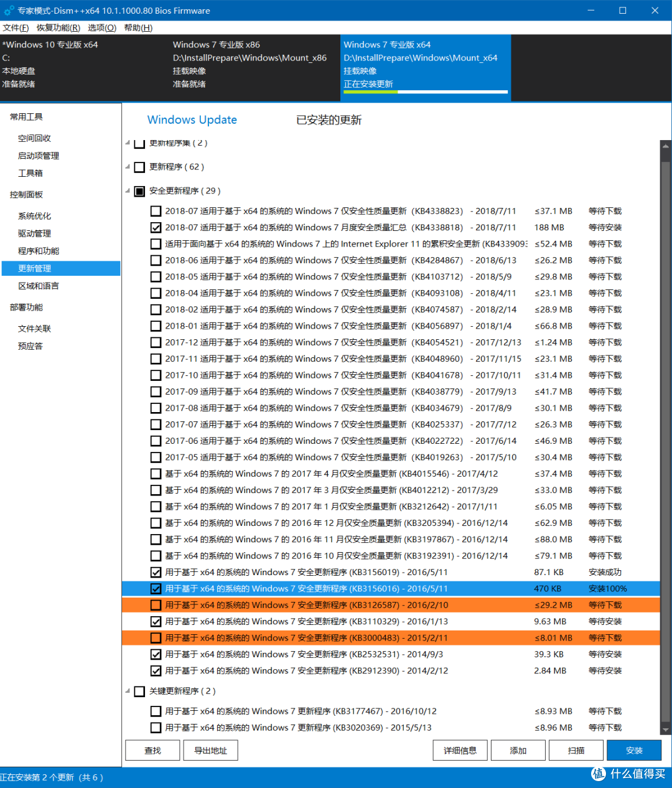
Task: Check the KB4103712 2018-05 update checkbox
Action: [156, 277]
